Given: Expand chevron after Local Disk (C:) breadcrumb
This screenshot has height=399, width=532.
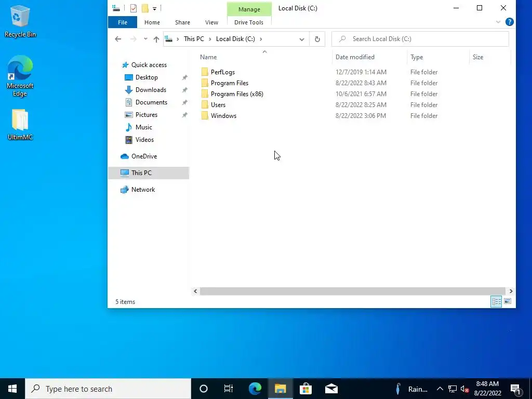Looking at the screenshot, I should click(x=261, y=39).
